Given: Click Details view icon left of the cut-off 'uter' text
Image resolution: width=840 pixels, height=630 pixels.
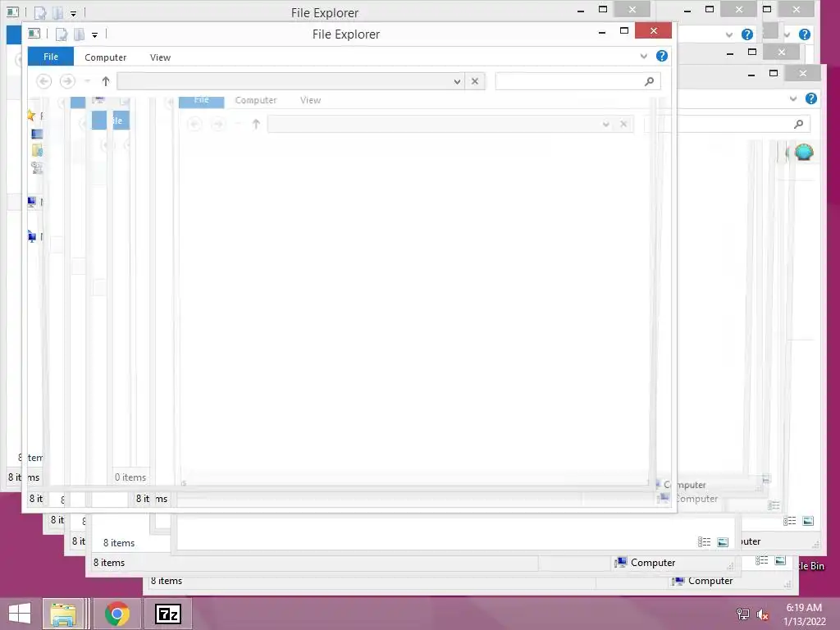Looking at the screenshot, I should [704, 542].
